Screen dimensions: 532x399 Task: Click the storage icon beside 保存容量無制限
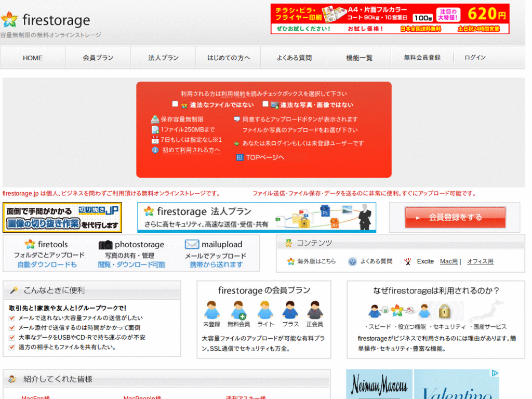point(155,119)
